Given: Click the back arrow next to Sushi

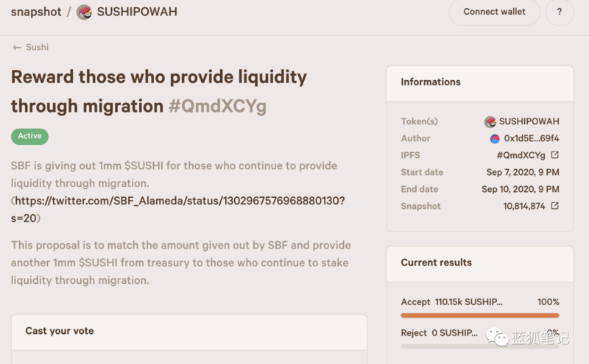Looking at the screenshot, I should (17, 47).
